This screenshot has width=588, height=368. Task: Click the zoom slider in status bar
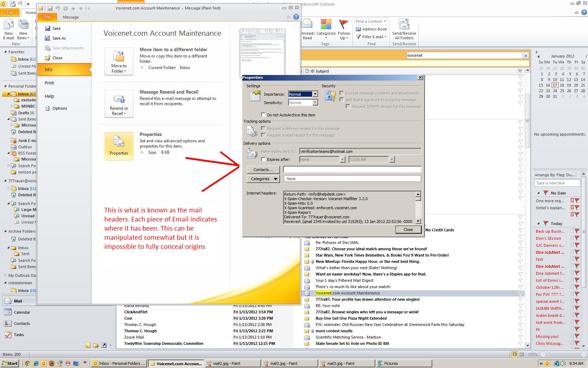point(563,354)
